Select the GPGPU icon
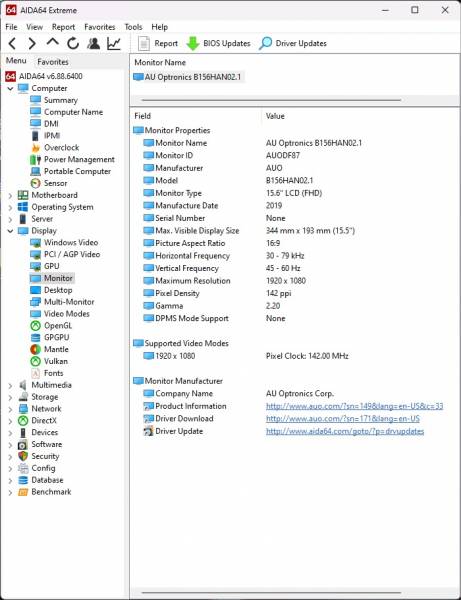461x600 pixels. coord(36,338)
